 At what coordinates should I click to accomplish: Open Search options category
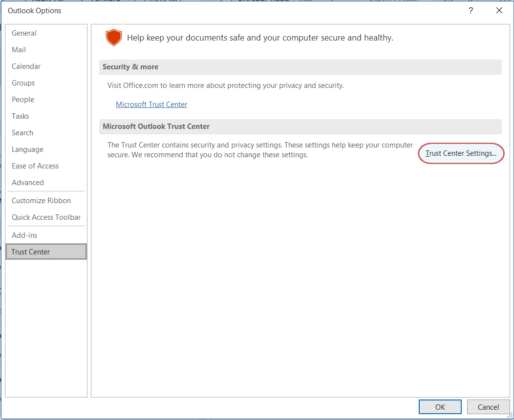point(46,133)
